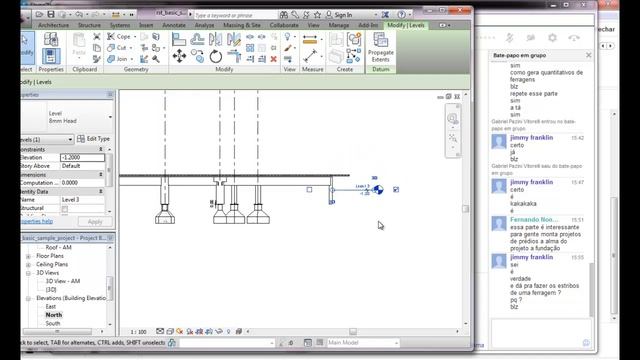Open the Collaborate ribbon tab
Screen dimensions: 640x360
[x=284, y=25]
